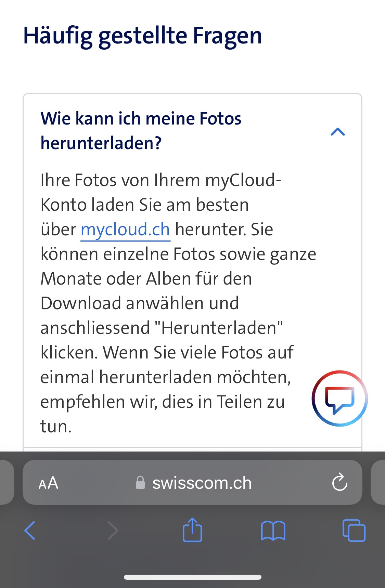Collapse the photo download FAQ chevron
This screenshot has width=385, height=588.
337,132
